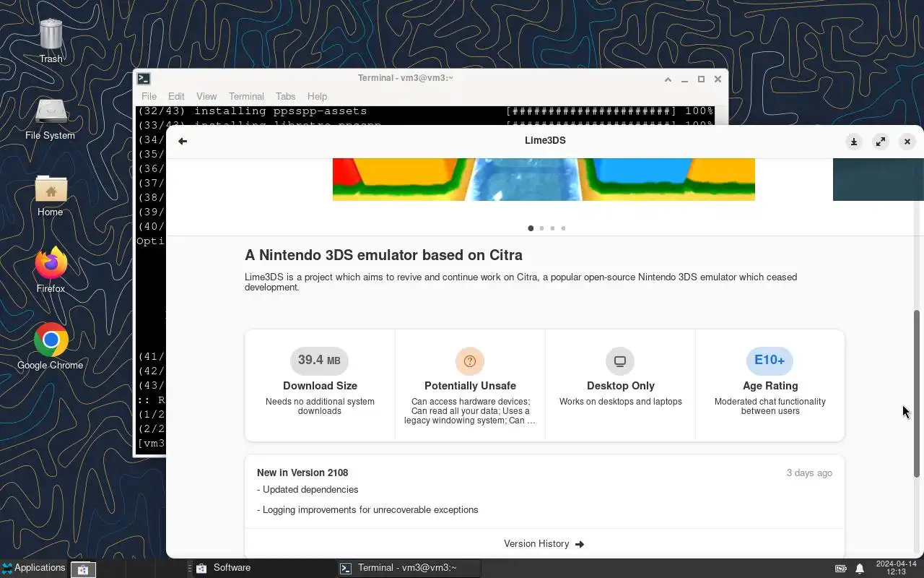Click the Software window vertical scrollbar
The height and width of the screenshot is (578, 924).
917,394
